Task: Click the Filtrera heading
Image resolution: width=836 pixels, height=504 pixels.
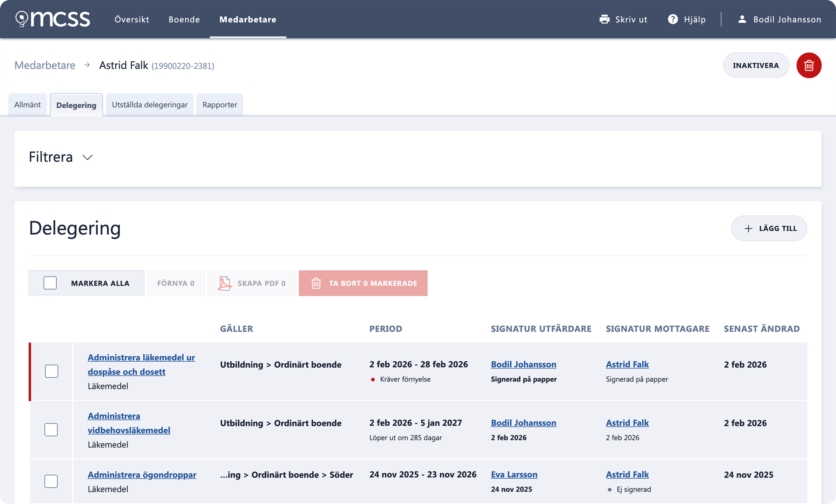Action: point(51,157)
